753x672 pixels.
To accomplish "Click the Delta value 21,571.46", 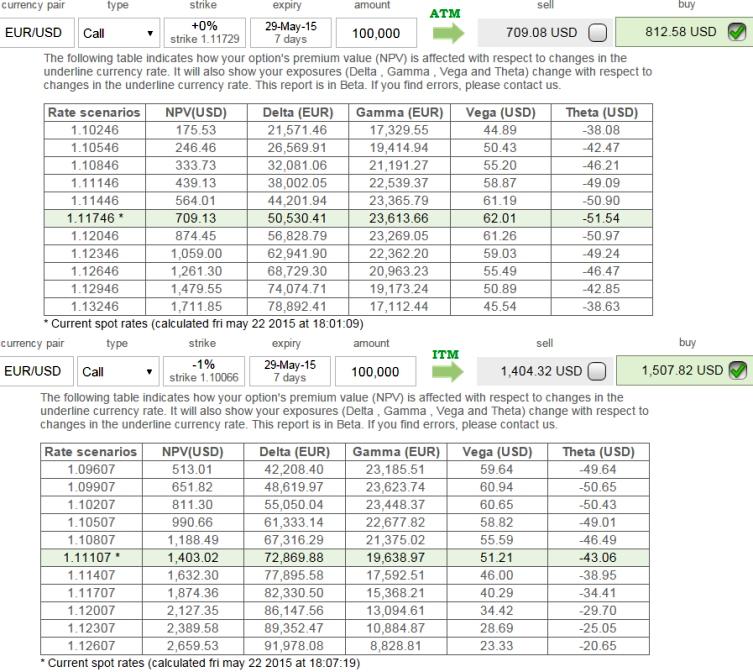I will tap(297, 130).
